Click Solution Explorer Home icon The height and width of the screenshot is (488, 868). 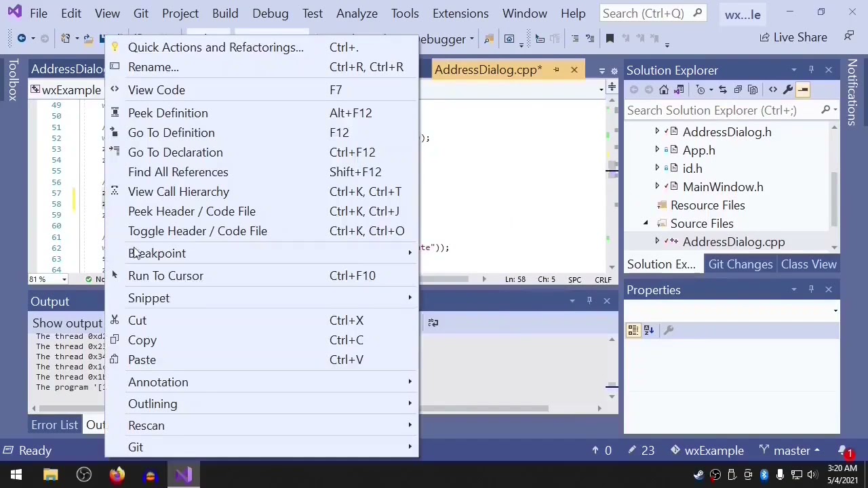(664, 89)
